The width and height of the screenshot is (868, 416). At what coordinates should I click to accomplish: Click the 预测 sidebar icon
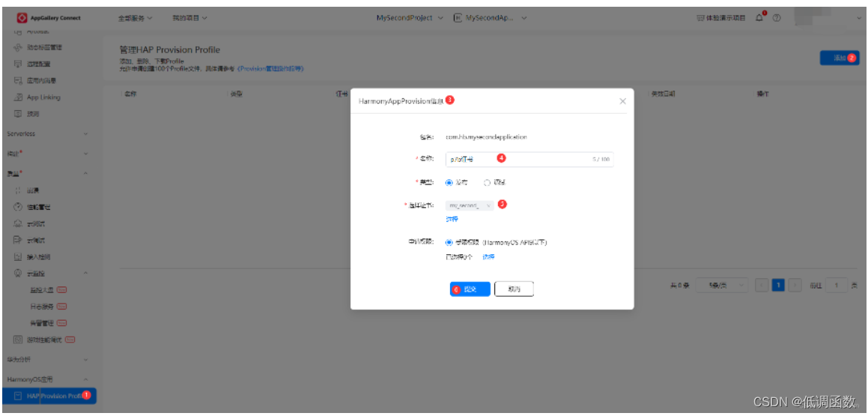(17, 114)
